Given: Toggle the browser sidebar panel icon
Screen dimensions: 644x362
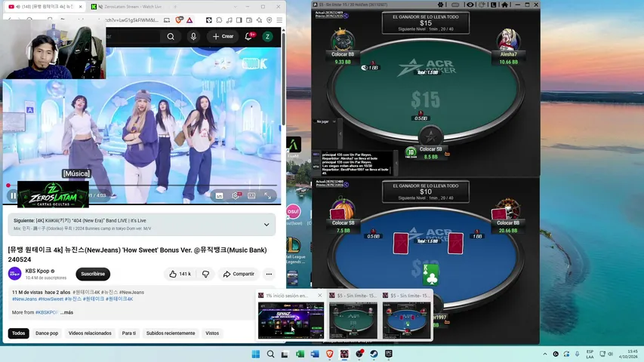Looking at the screenshot, I should [239, 20].
